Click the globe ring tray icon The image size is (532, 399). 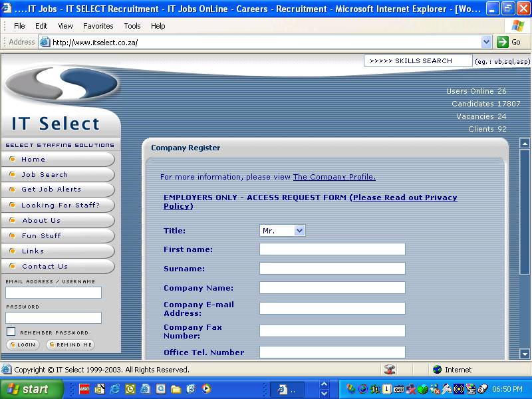[x=362, y=389]
